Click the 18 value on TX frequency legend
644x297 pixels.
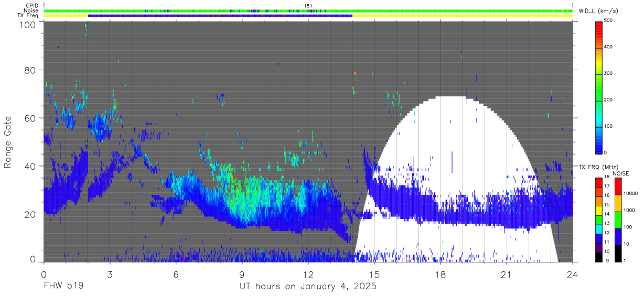coord(607,178)
